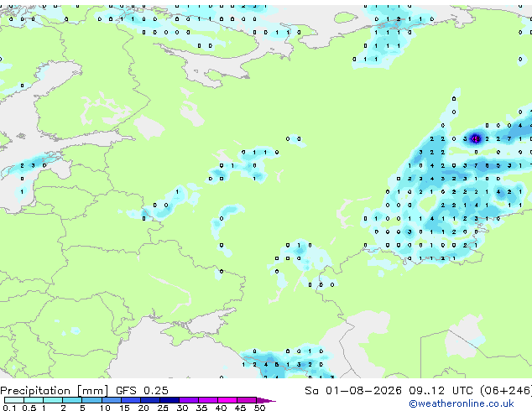
Task: Click the 20–25 mm legend color box
Action: point(150,400)
